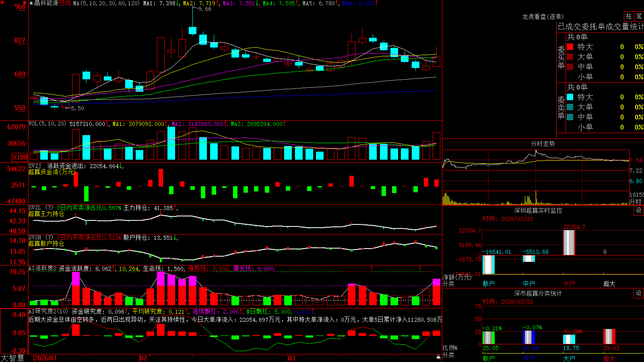Screen dimensions: 644x362
Task: Click the 深市超赢分类统计 panel title
Action: click(538, 293)
